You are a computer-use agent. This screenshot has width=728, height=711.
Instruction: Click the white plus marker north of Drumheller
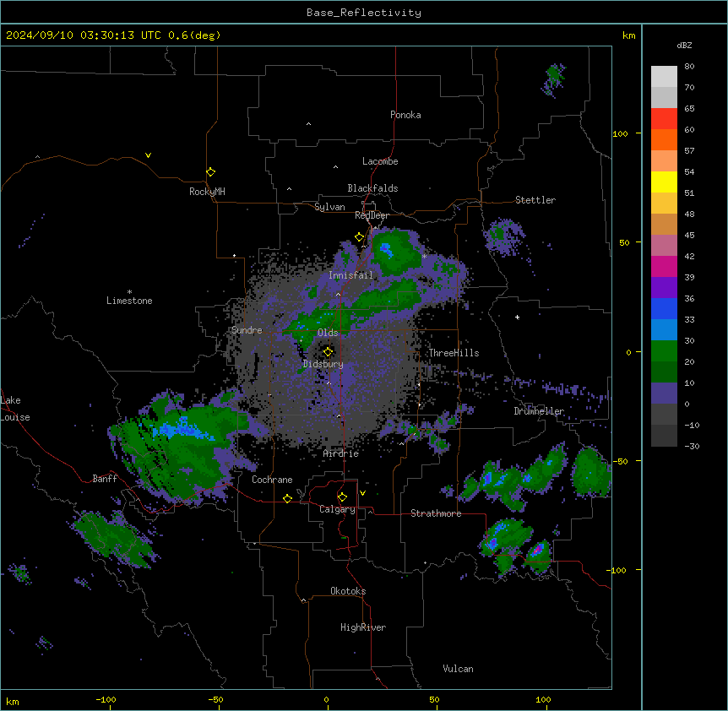(x=517, y=318)
